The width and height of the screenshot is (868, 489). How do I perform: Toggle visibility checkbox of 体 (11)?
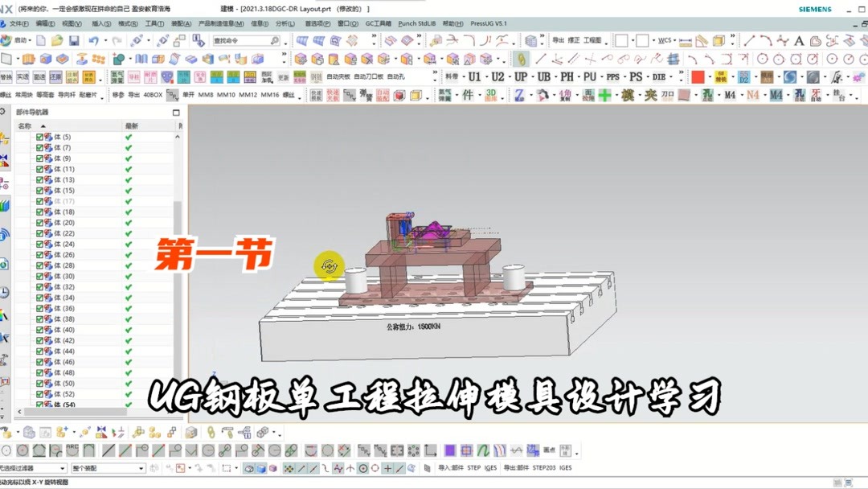click(39, 169)
